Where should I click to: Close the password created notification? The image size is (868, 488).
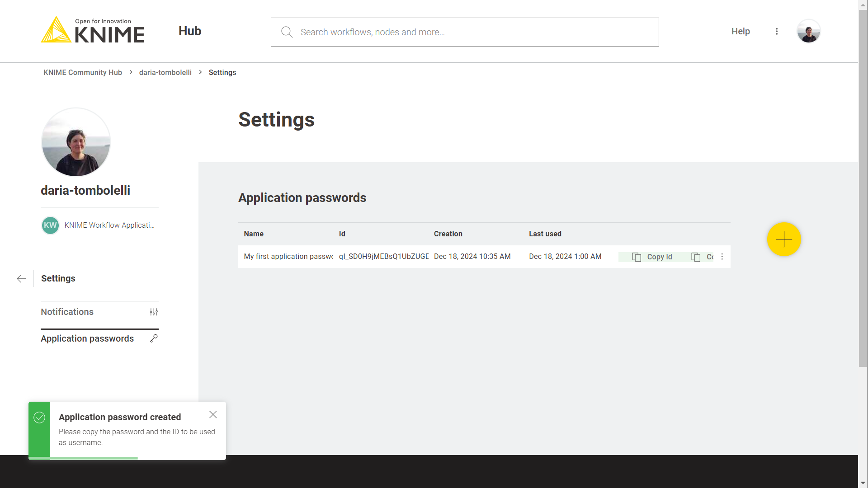[x=213, y=414]
